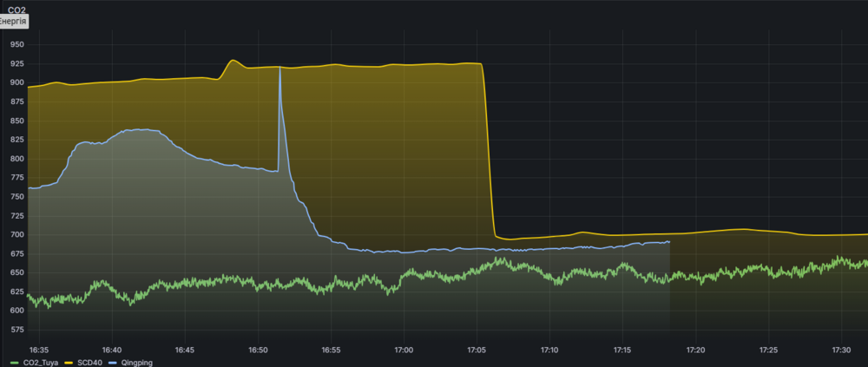Click the Енергія tooltip label
Screen dimensions: 868x367
point(13,22)
